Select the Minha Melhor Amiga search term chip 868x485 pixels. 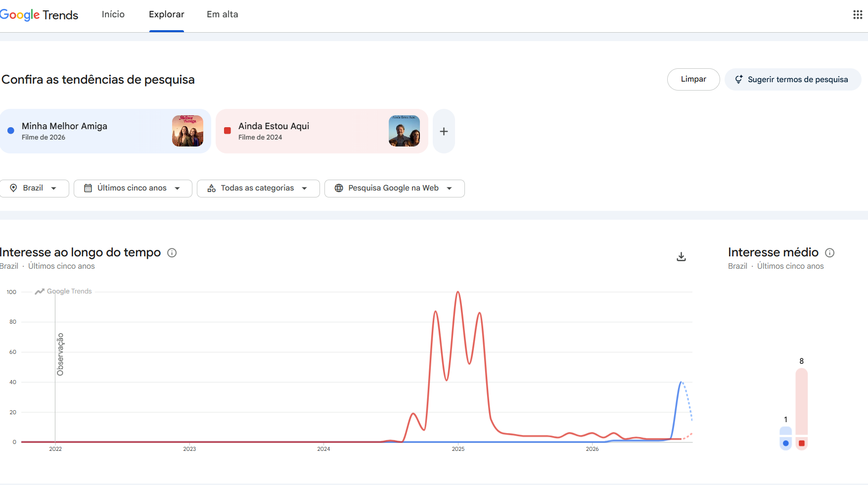coord(105,131)
